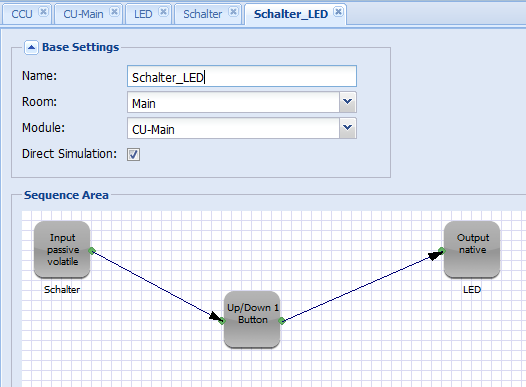The width and height of the screenshot is (526, 387).
Task: Click the Sequence Area heading
Action: 66,195
